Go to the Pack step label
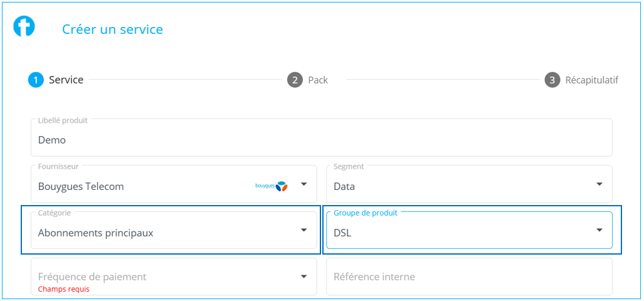 pos(318,80)
